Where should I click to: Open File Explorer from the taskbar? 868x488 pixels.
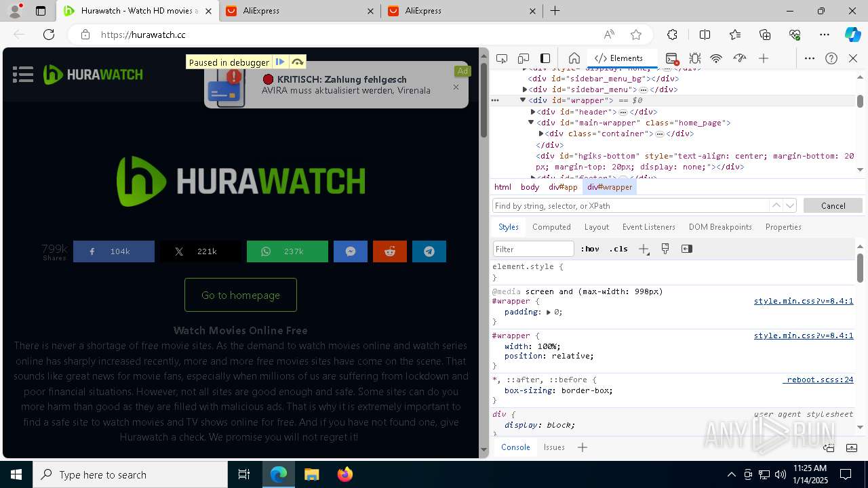tap(312, 474)
